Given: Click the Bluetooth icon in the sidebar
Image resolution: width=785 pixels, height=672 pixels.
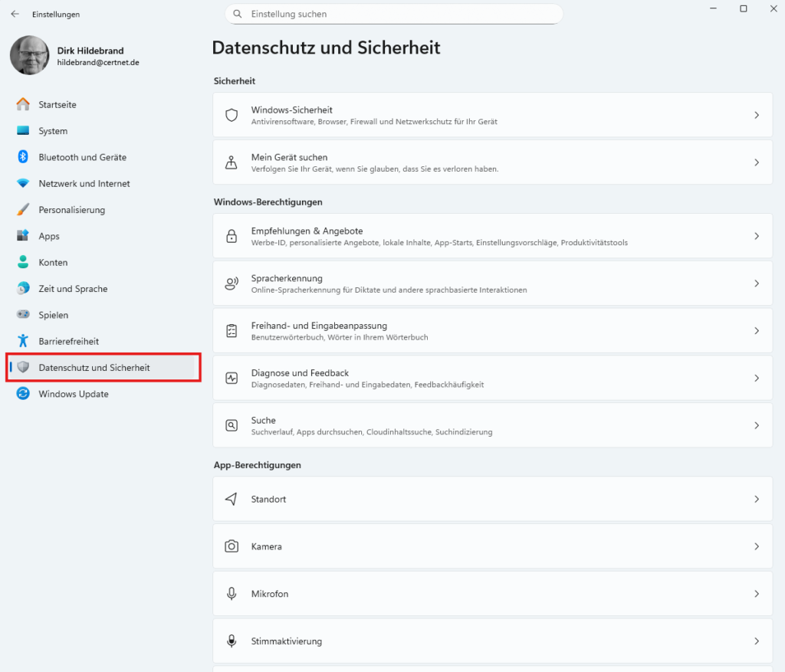Looking at the screenshot, I should pyautogui.click(x=23, y=157).
